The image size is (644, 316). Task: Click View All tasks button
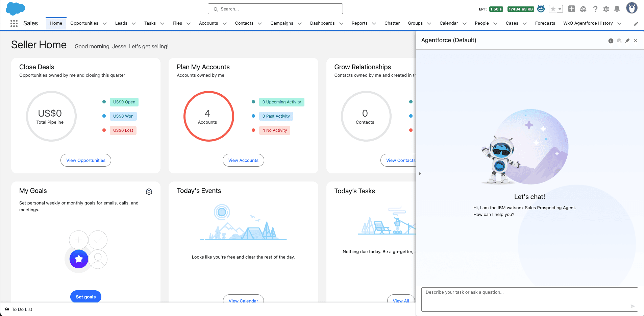click(x=401, y=299)
